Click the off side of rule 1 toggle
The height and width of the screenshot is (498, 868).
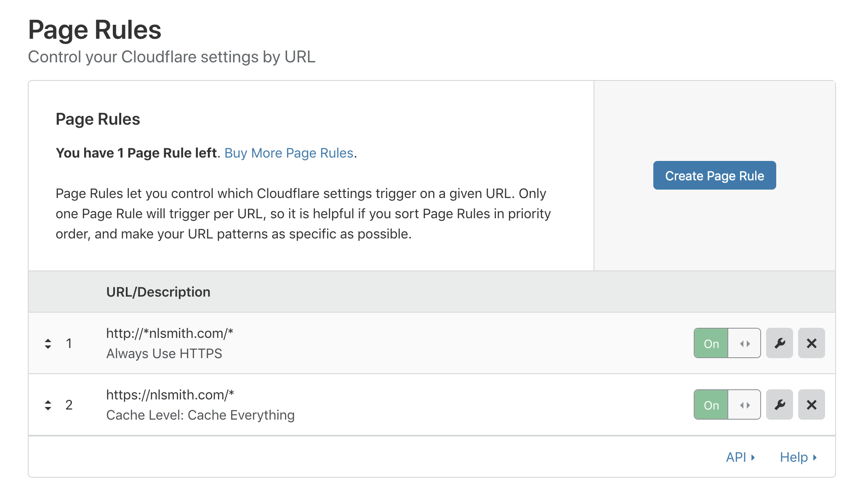744,343
